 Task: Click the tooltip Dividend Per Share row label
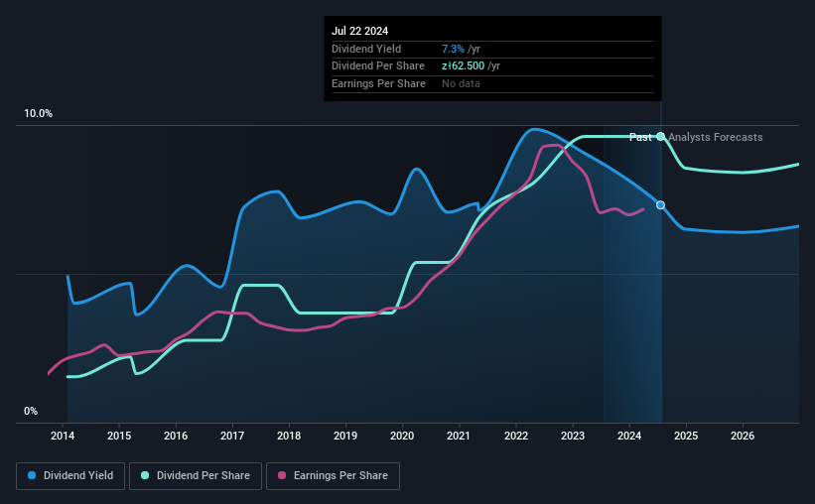378,66
